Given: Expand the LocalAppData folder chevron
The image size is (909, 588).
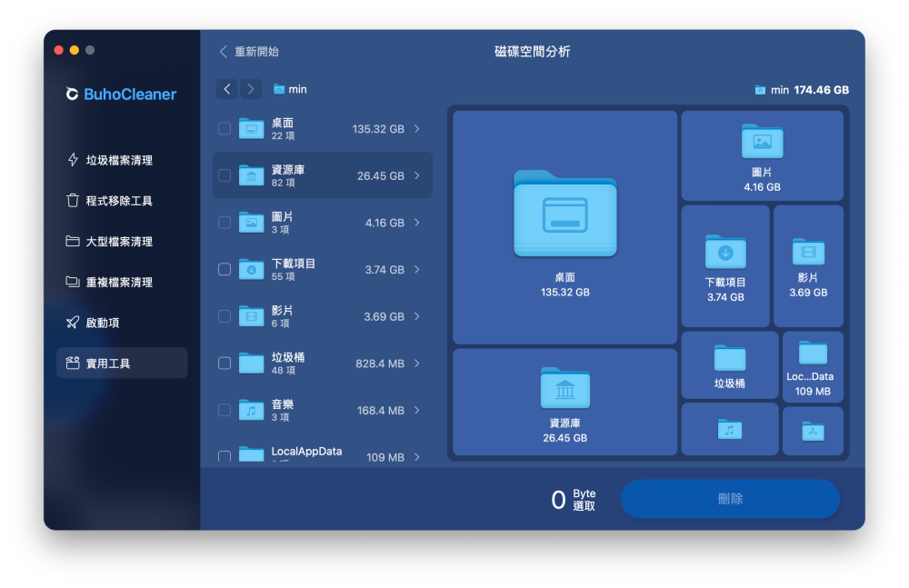Looking at the screenshot, I should (417, 457).
